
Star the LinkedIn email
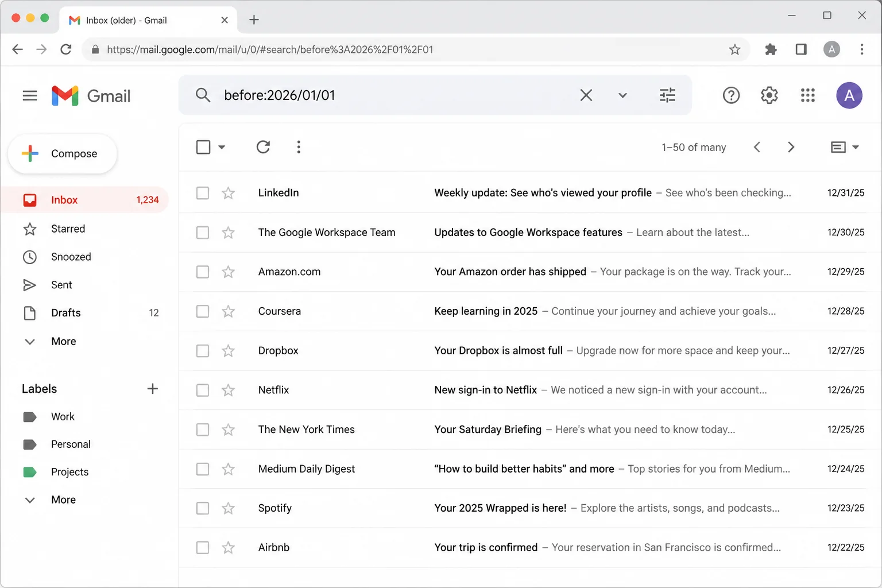229,193
